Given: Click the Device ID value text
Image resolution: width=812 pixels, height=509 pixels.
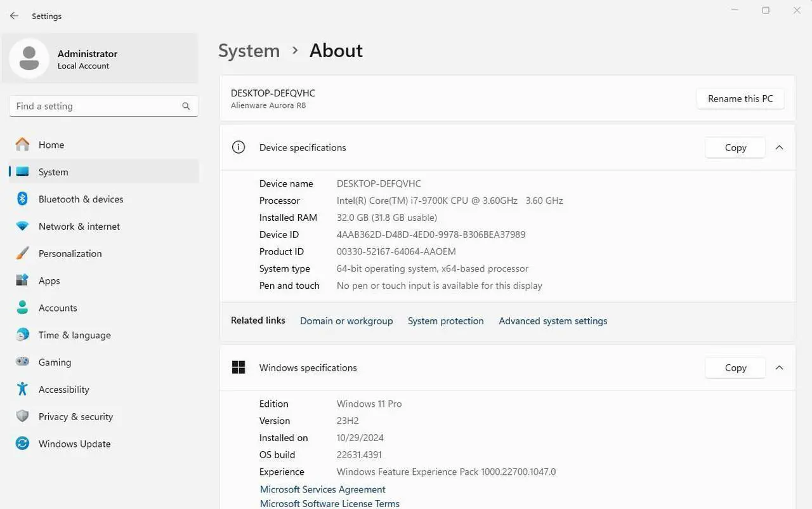Looking at the screenshot, I should click(431, 234).
